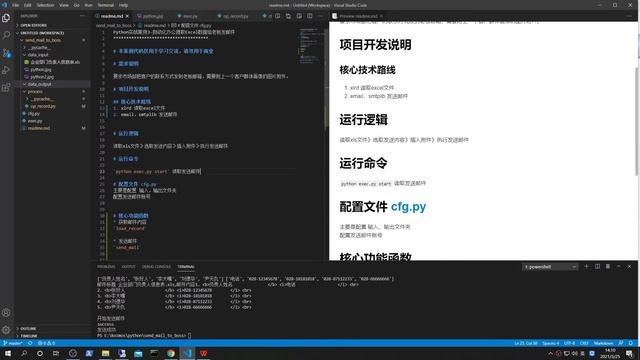640x360 pixels.
Task: Switch to the exec.py editor tab
Action: [189, 16]
